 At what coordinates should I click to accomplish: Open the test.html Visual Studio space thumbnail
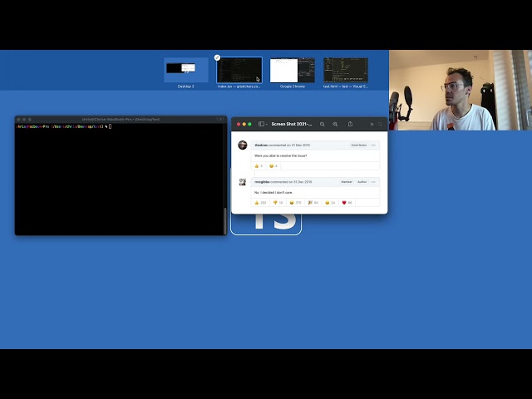click(346, 70)
